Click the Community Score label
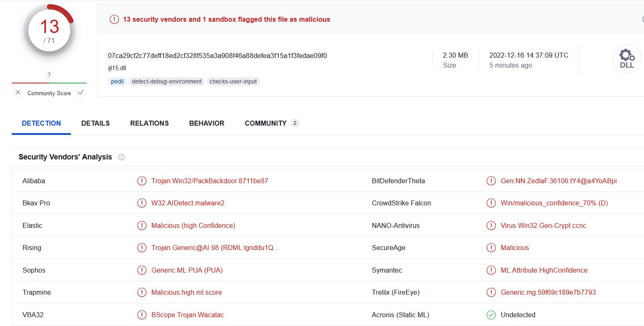Screen dimensions: 644x326 coord(49,93)
